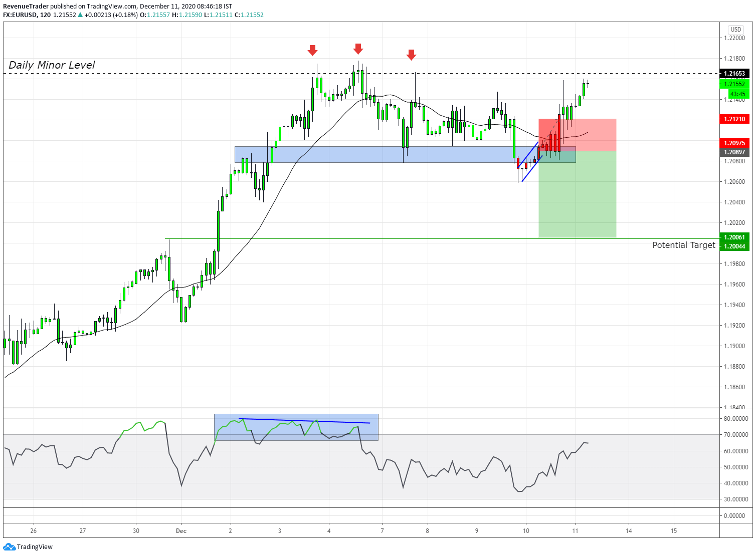Click the TradingView wordmark at bottom left

click(x=35, y=546)
